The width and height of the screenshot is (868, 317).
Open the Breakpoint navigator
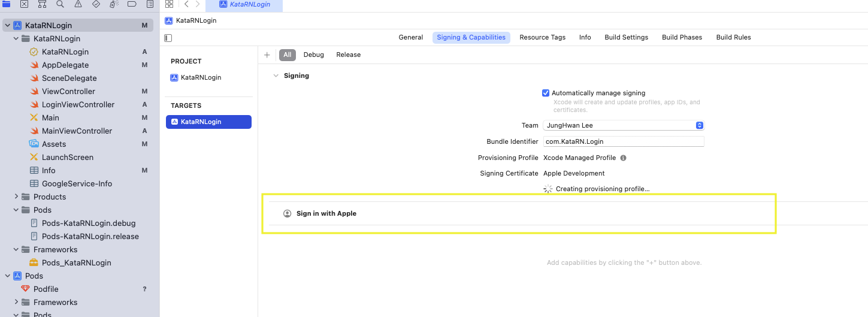click(132, 4)
